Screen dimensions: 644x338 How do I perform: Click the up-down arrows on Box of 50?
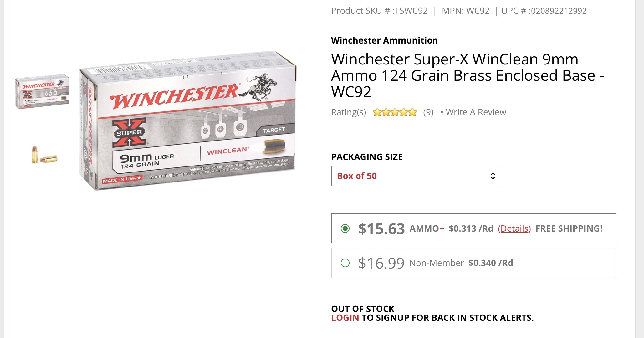tap(493, 176)
